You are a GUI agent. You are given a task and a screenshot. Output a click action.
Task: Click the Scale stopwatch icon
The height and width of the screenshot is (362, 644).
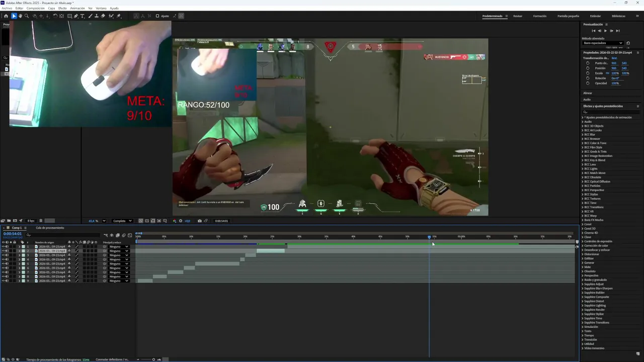[588, 73]
